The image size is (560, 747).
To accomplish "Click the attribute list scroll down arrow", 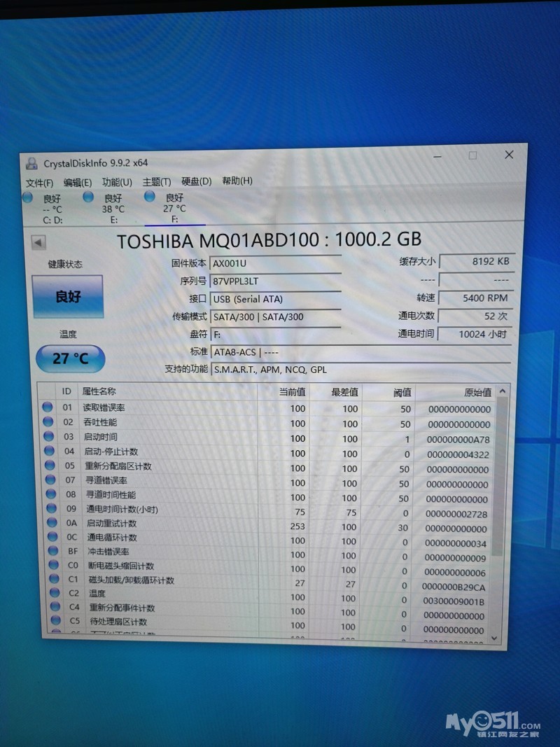I will 494,638.
